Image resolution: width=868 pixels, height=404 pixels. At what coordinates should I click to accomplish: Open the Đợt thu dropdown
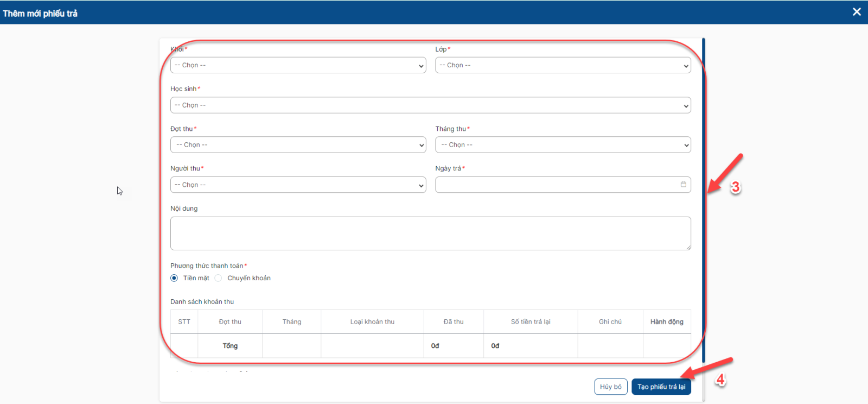(298, 145)
